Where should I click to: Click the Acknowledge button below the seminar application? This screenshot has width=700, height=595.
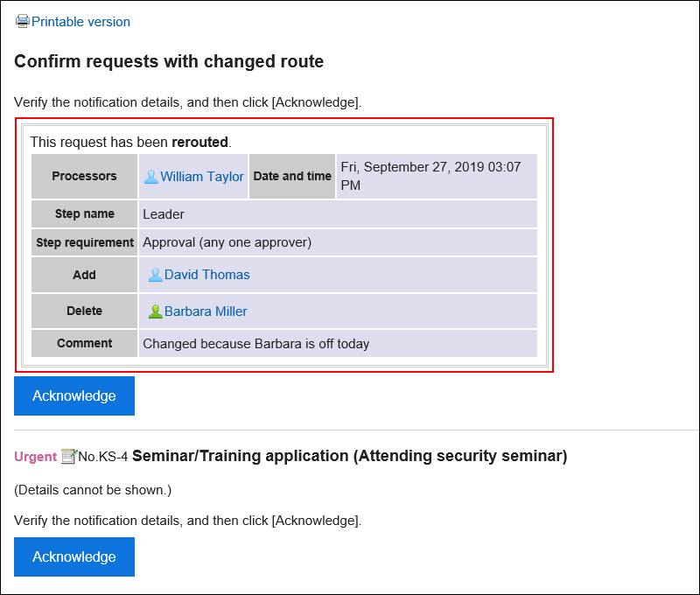pos(74,557)
